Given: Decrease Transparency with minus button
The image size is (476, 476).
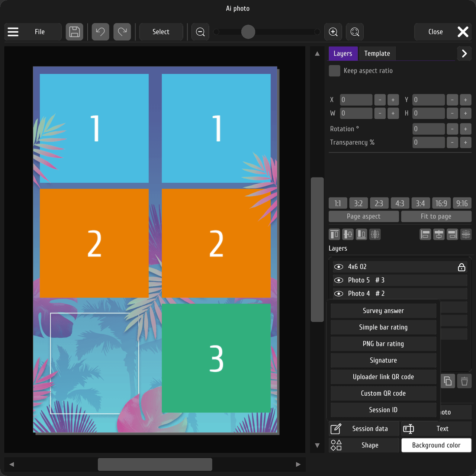Looking at the screenshot, I should click(x=452, y=142).
